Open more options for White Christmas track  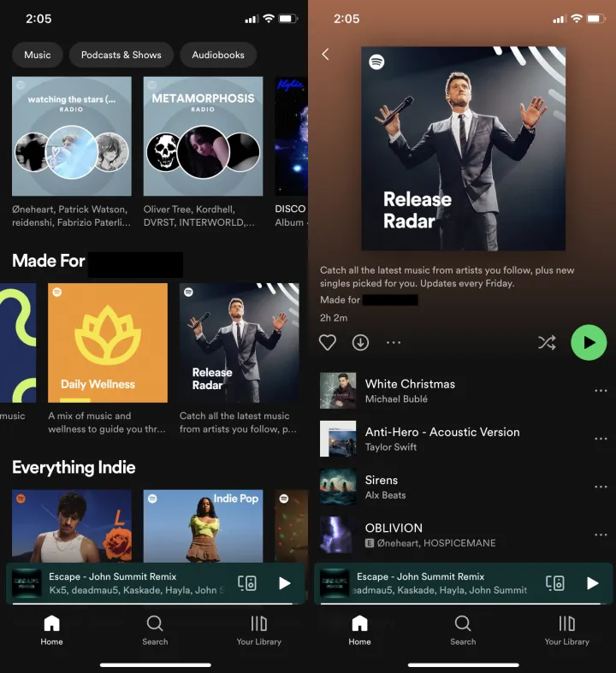[601, 391]
